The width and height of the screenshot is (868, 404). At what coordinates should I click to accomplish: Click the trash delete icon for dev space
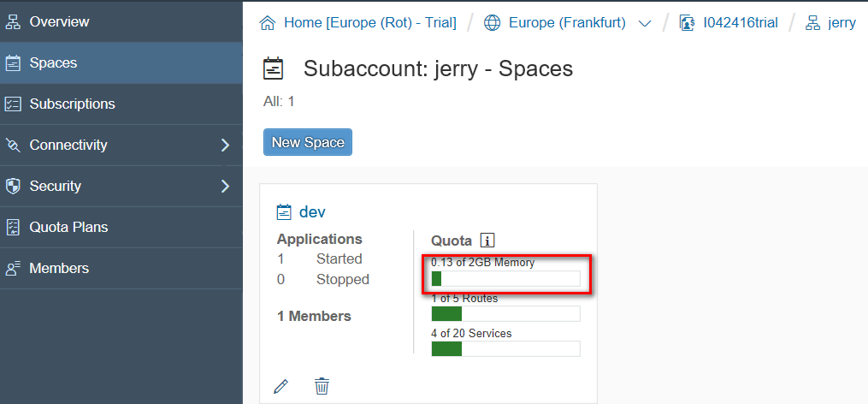pos(322,386)
